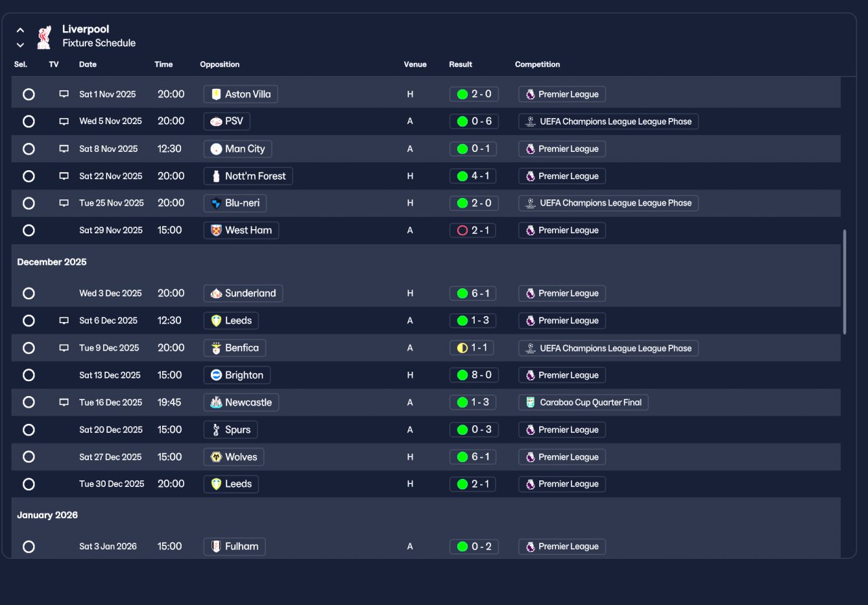Click Carabao Cup trophy icon in Newcastle row
868x605 pixels.
point(530,402)
